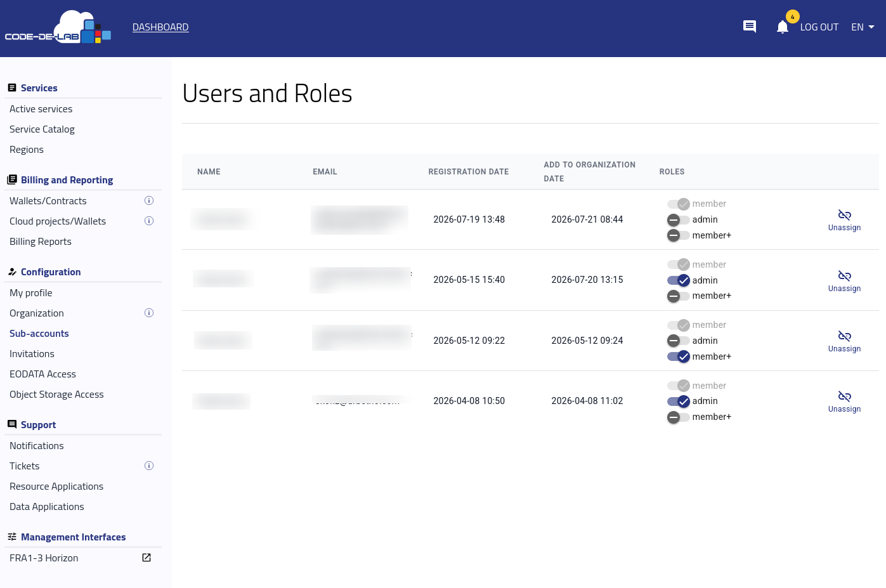The height and width of the screenshot is (588, 886).
Task: Disable admin role for user registered 2026-04-08
Action: [x=678, y=401]
